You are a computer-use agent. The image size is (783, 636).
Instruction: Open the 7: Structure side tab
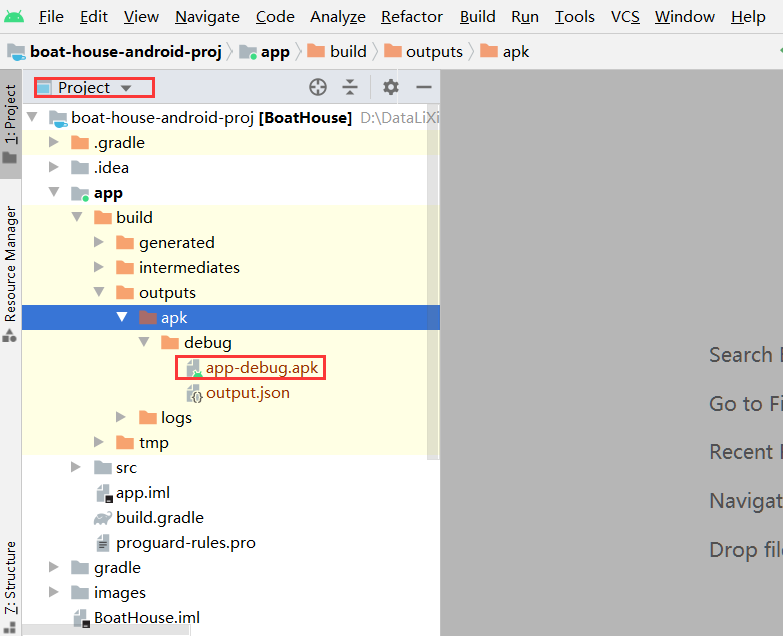pos(10,585)
